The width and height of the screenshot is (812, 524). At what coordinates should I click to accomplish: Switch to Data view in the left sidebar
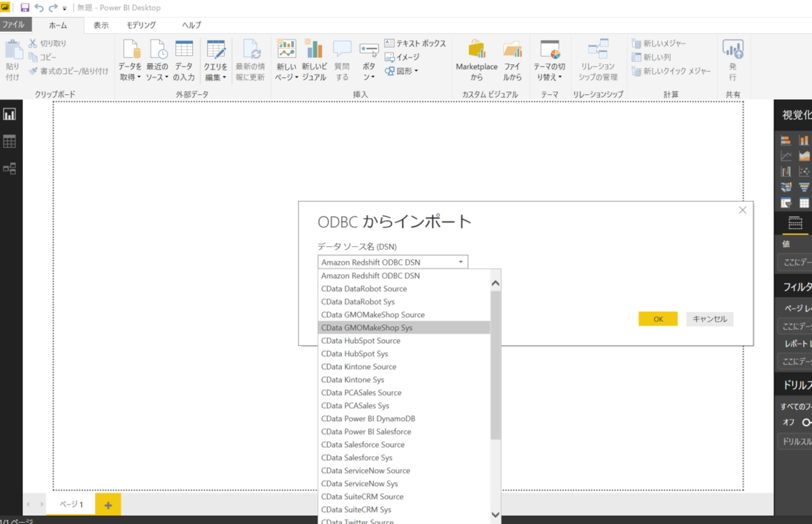[x=10, y=141]
